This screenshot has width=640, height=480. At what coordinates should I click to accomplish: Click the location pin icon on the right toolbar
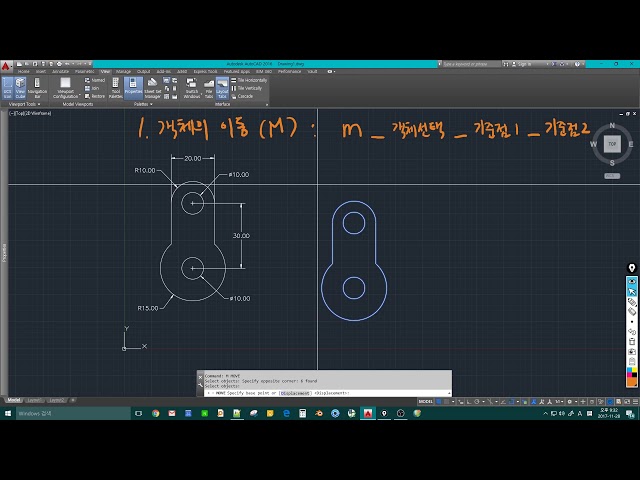point(632,268)
